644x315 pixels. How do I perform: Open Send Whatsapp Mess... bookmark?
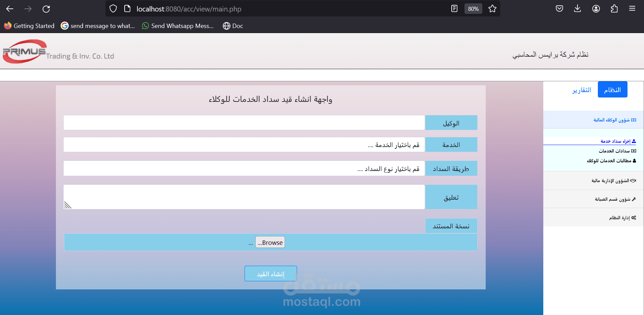pos(178,26)
